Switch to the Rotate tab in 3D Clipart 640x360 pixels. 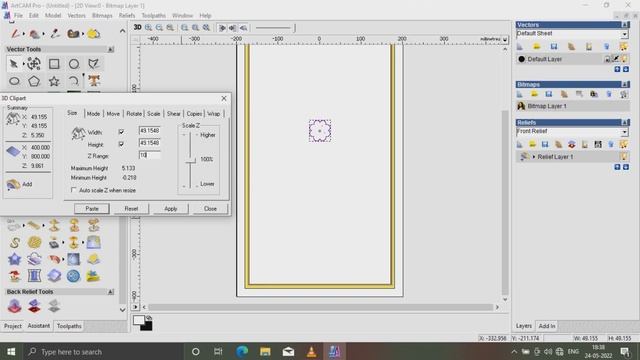click(x=134, y=114)
